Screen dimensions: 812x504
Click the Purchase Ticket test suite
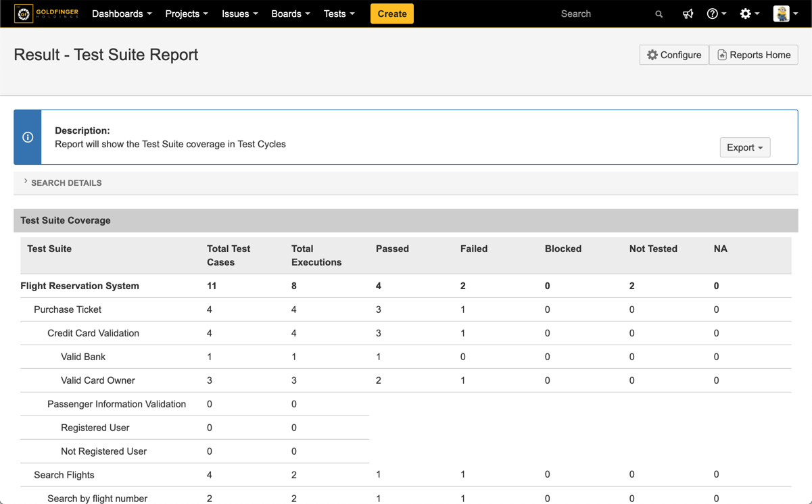pyautogui.click(x=68, y=309)
